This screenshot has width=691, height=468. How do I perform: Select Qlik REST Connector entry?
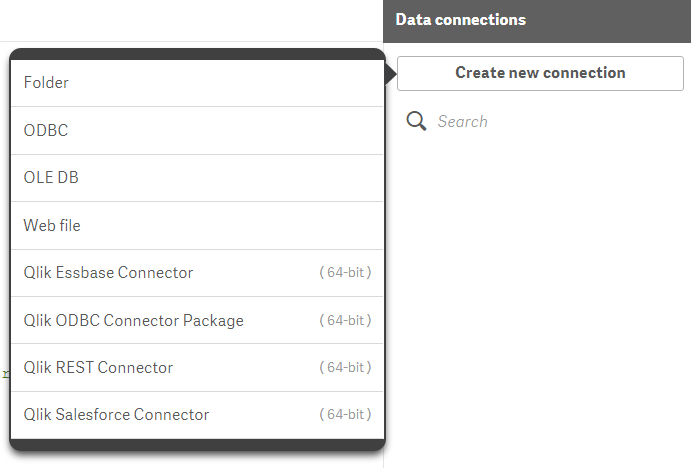99,367
